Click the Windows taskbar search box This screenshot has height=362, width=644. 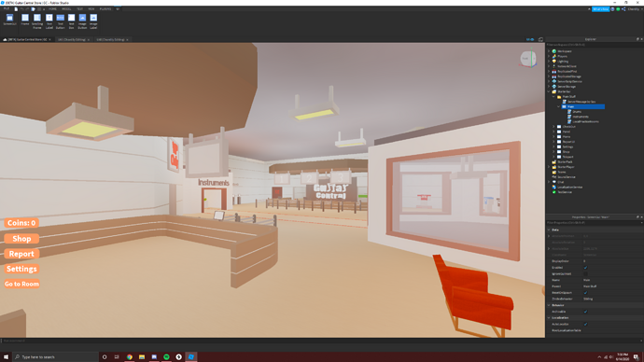[x=55, y=357]
